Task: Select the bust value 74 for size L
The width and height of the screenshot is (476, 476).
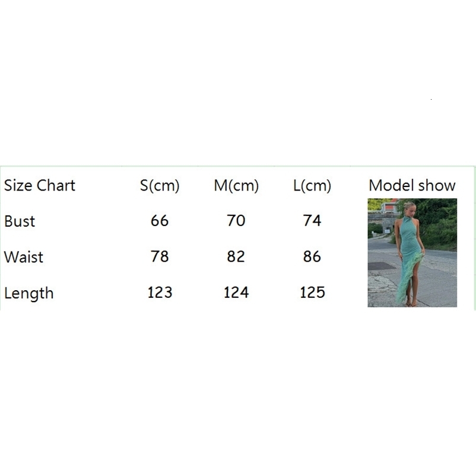Action: point(312,221)
